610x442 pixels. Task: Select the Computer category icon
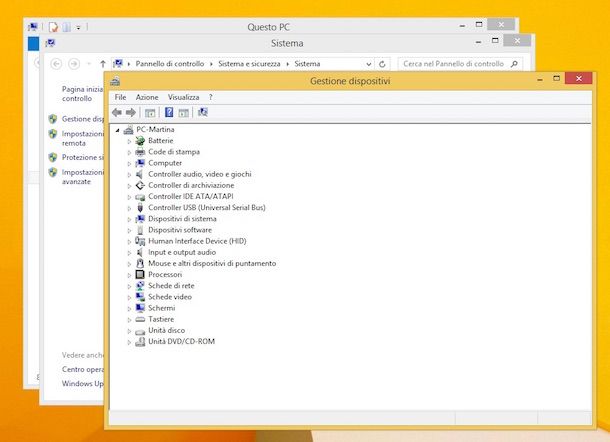click(140, 163)
